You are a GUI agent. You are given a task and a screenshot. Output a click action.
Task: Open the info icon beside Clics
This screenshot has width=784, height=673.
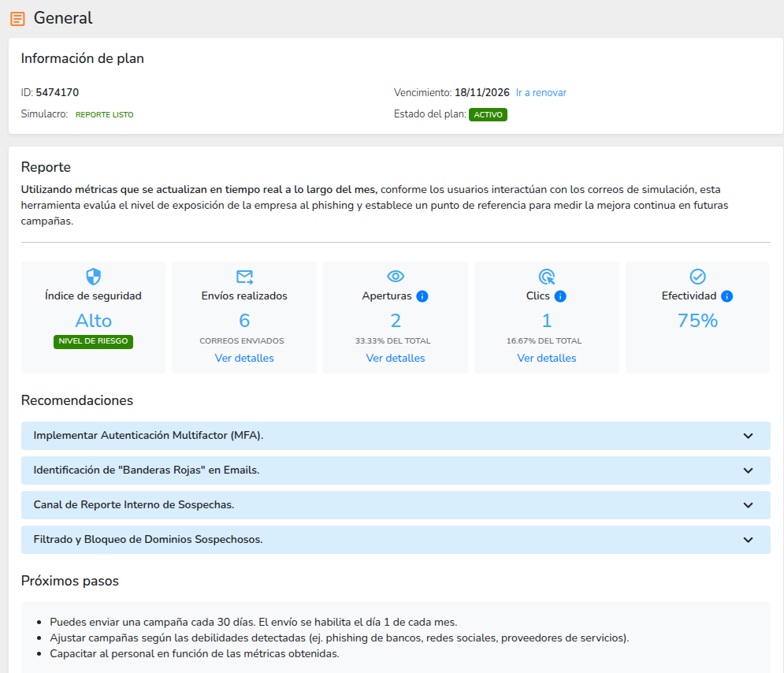point(560,296)
